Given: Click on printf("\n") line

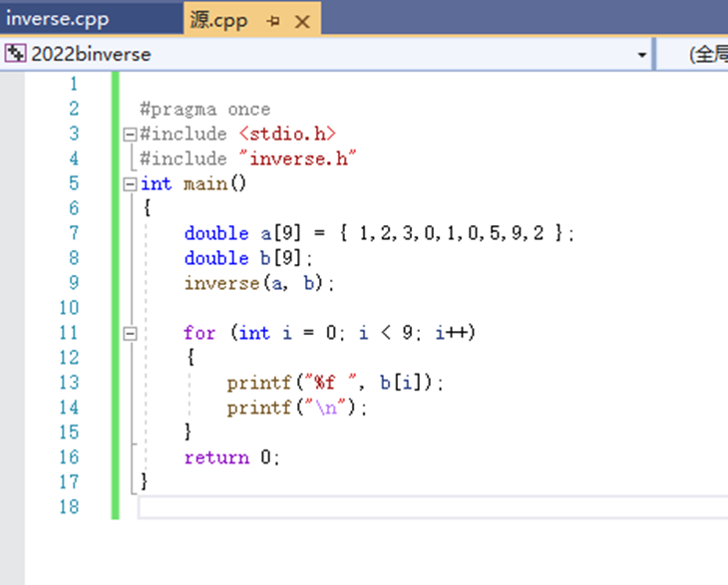Looking at the screenshot, I should (x=297, y=408).
